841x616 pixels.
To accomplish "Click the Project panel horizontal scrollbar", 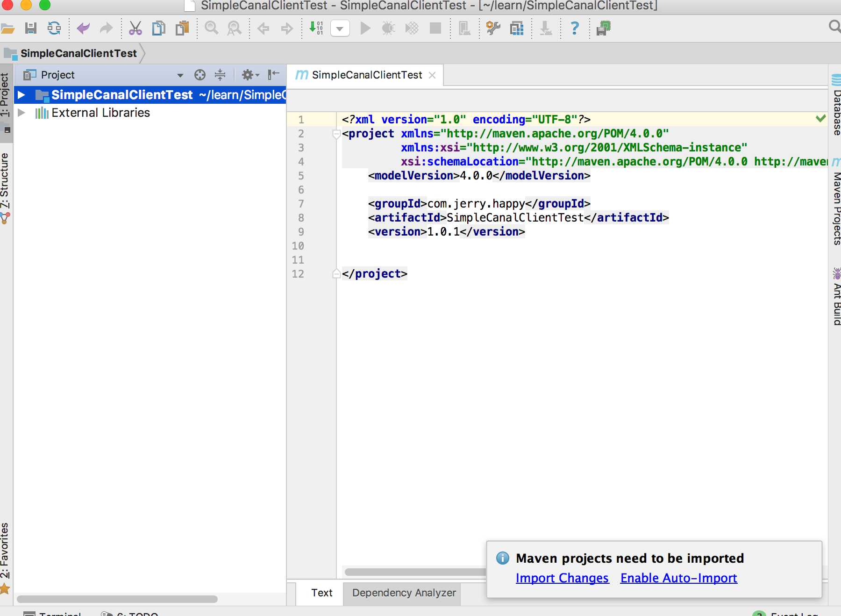I will pos(117,599).
